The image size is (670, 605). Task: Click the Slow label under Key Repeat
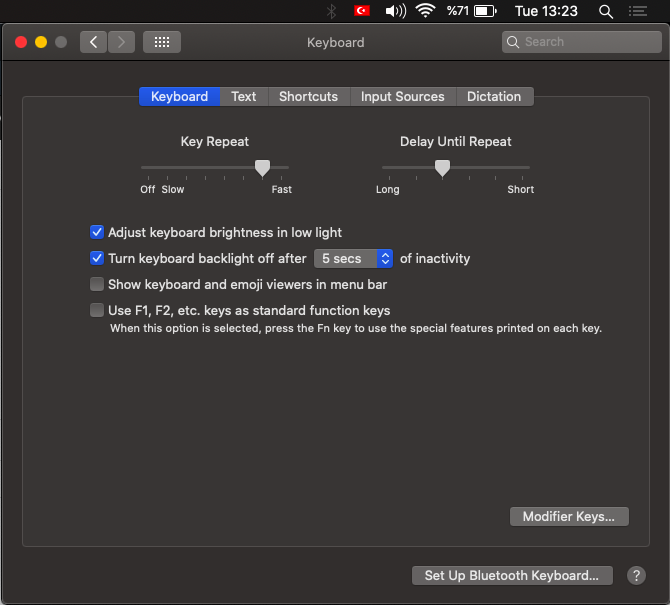173,189
